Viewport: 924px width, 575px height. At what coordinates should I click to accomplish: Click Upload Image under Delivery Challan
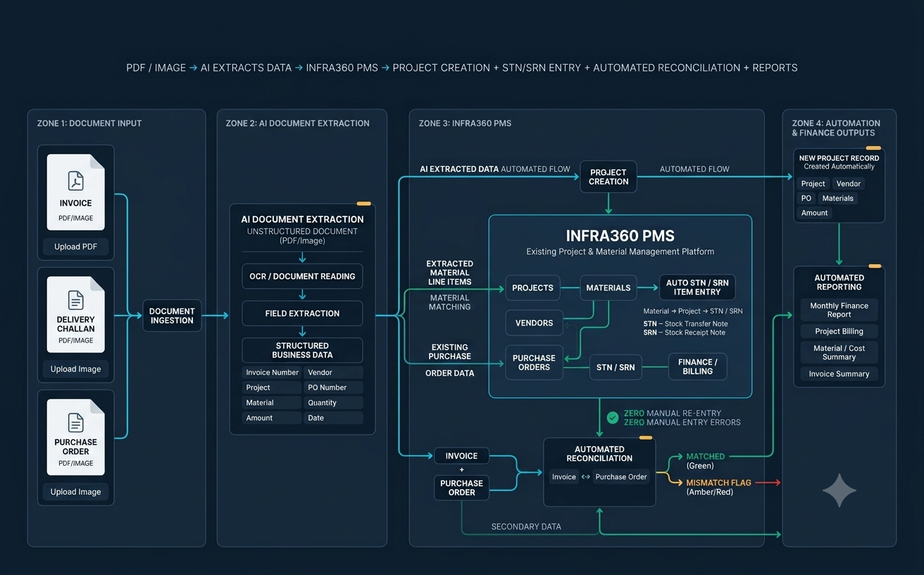point(76,369)
